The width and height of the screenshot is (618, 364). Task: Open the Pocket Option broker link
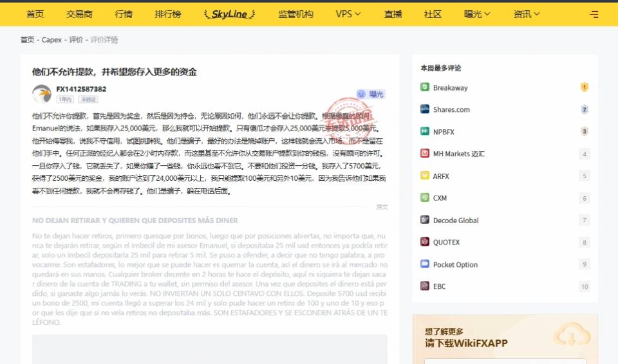click(455, 264)
